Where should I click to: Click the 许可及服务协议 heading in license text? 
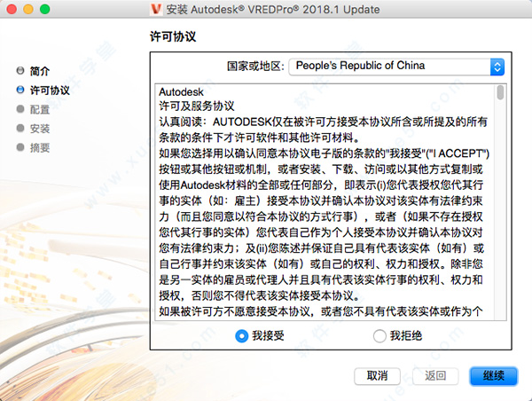197,106
